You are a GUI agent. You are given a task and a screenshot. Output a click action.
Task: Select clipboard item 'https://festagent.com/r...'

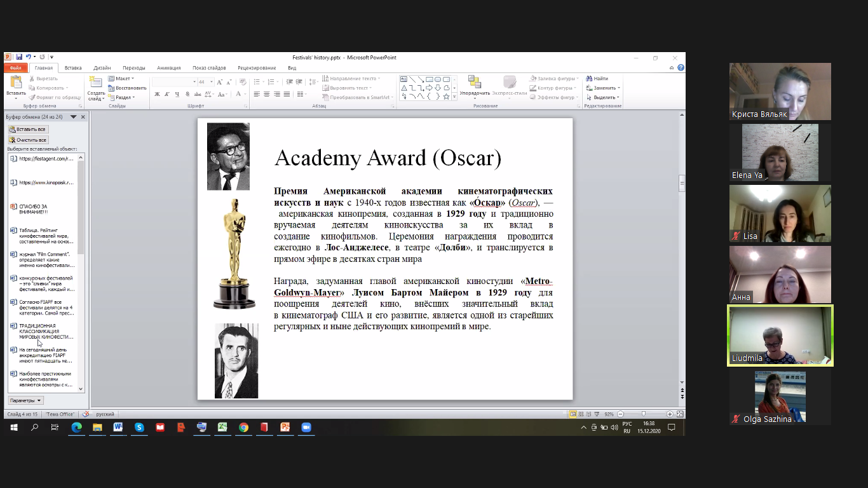point(43,159)
